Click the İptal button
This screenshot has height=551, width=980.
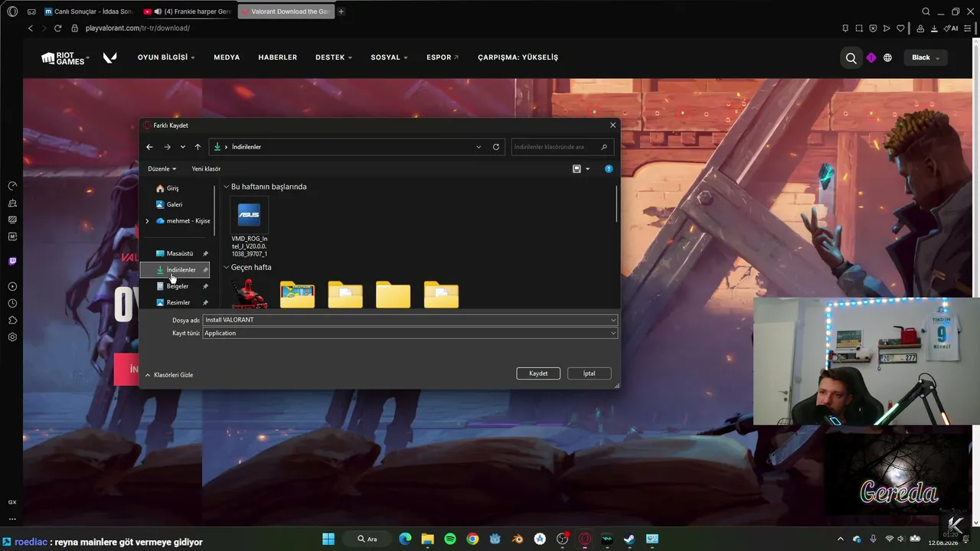coord(589,373)
